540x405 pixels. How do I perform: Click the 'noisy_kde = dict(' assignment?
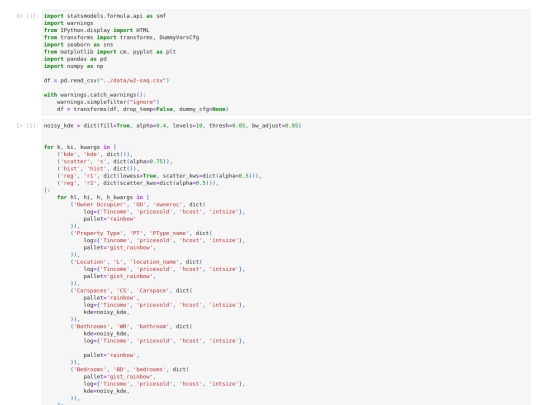pyautogui.click(x=71, y=126)
